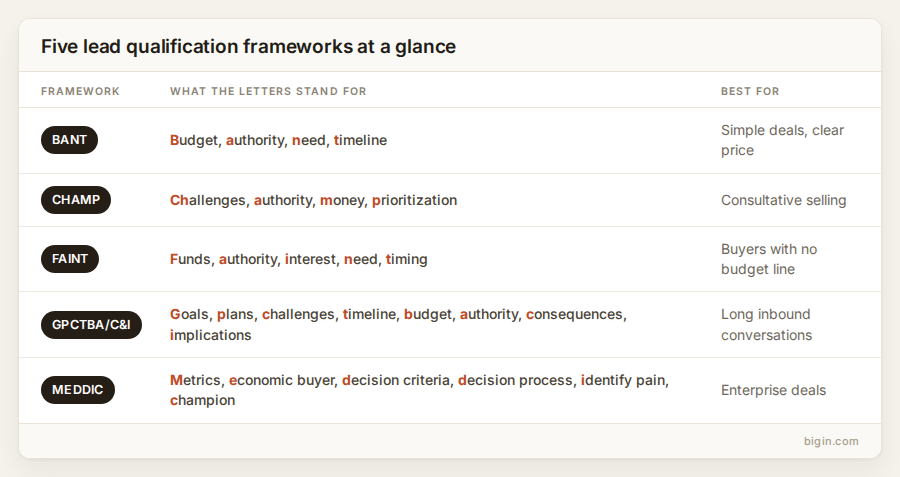Click 'Challenges, authority, money, prioritization' text

313,200
